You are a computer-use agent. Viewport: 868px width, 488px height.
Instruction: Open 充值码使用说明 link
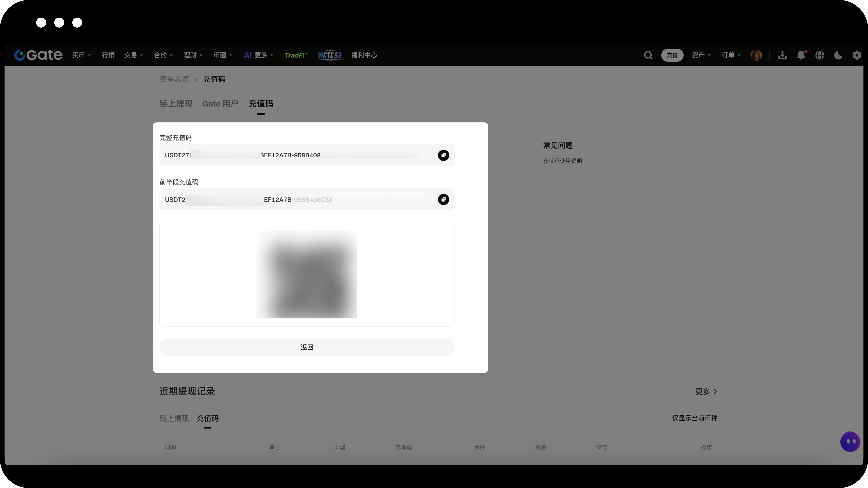[x=562, y=161]
